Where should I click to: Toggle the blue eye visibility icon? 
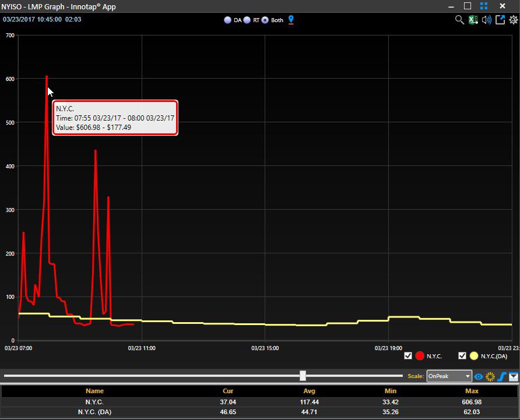[x=478, y=376]
